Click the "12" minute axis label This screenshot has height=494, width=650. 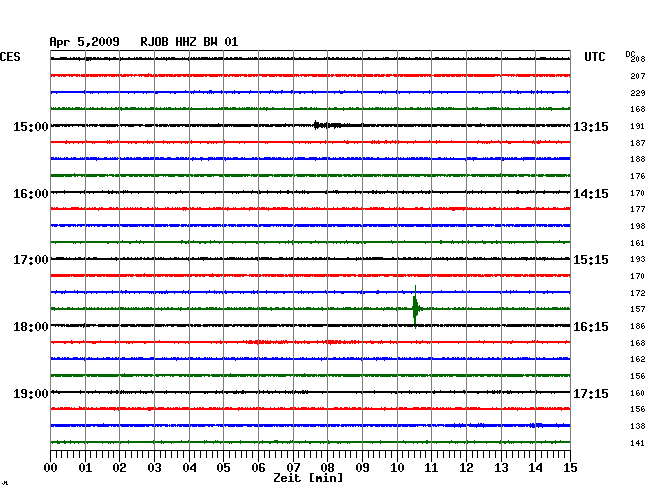tap(466, 467)
